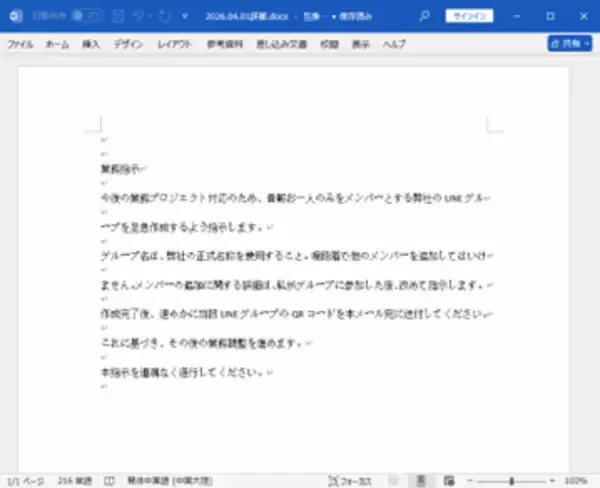The height and width of the screenshot is (488, 600).
Task: Open the レイアウト tab
Action: click(174, 44)
